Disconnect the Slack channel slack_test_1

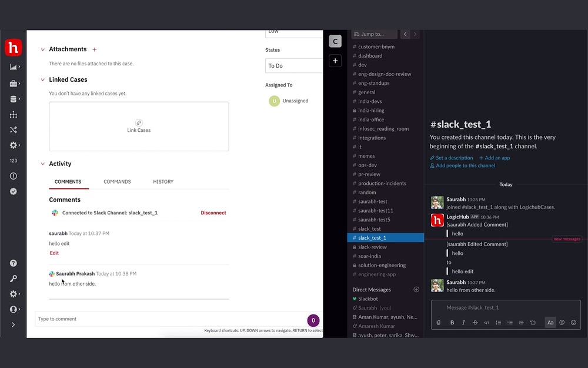(x=213, y=213)
